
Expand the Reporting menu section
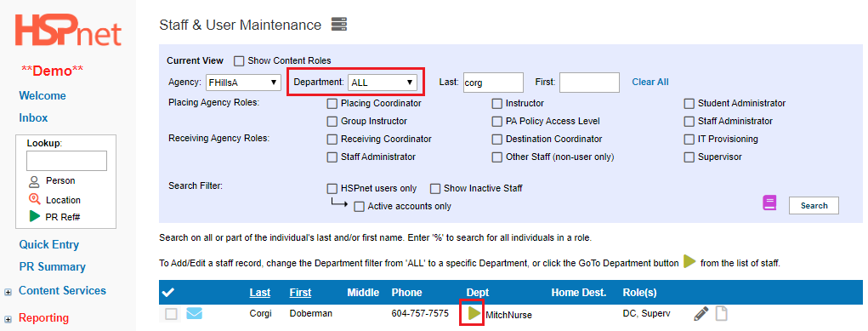(8, 319)
